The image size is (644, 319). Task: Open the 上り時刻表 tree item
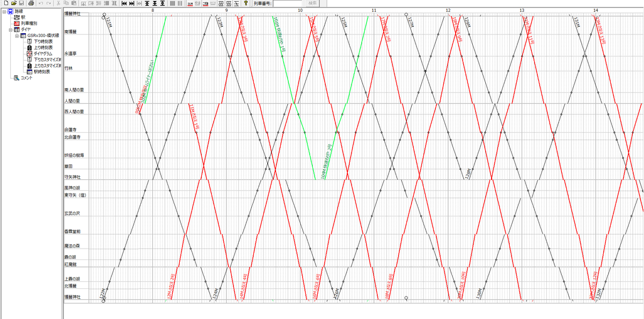[x=43, y=47]
